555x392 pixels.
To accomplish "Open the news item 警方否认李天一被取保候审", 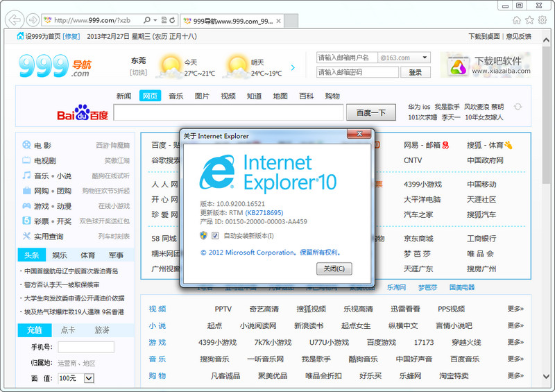I will (62, 284).
